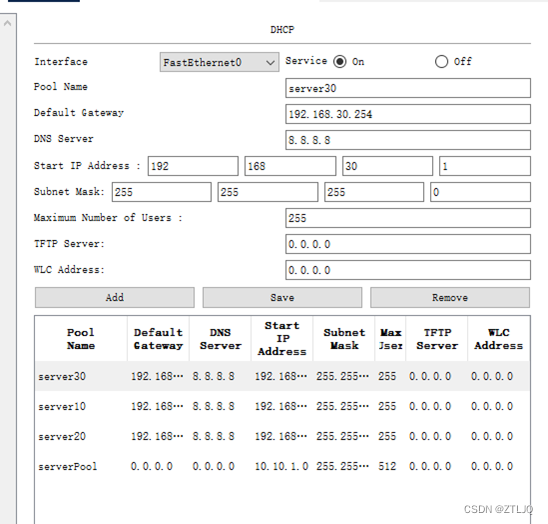The width and height of the screenshot is (548, 524).
Task: Click the Add button
Action: [x=115, y=297]
